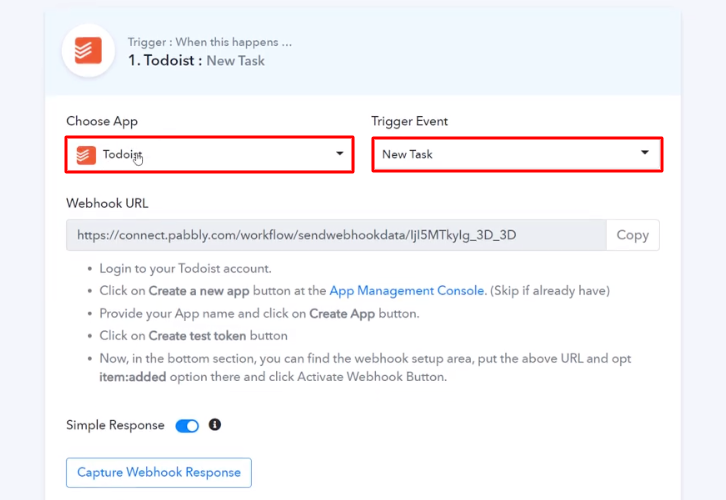Copy the webhook URL with Copy button

(632, 235)
